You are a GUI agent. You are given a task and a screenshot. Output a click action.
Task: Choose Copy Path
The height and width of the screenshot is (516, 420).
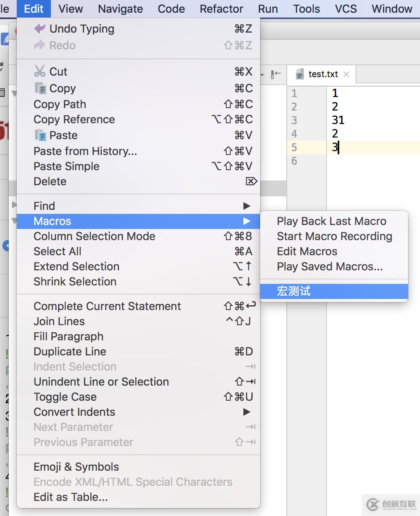[138, 104]
